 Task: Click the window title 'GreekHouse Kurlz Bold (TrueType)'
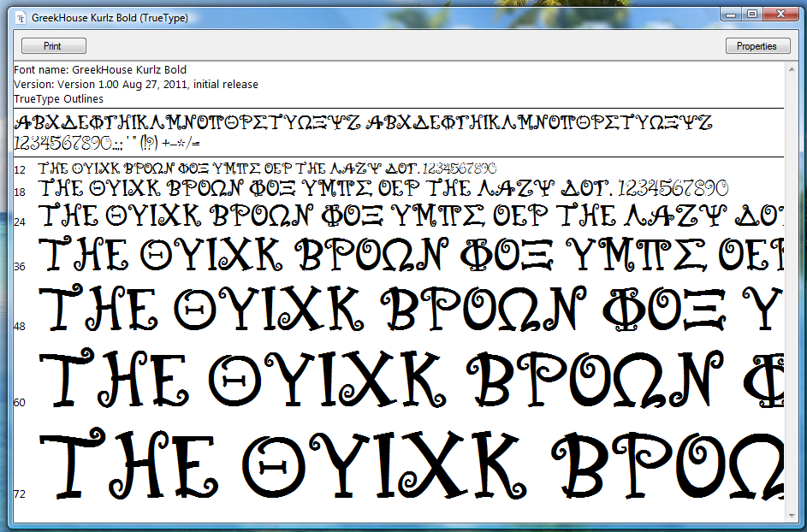coord(110,18)
